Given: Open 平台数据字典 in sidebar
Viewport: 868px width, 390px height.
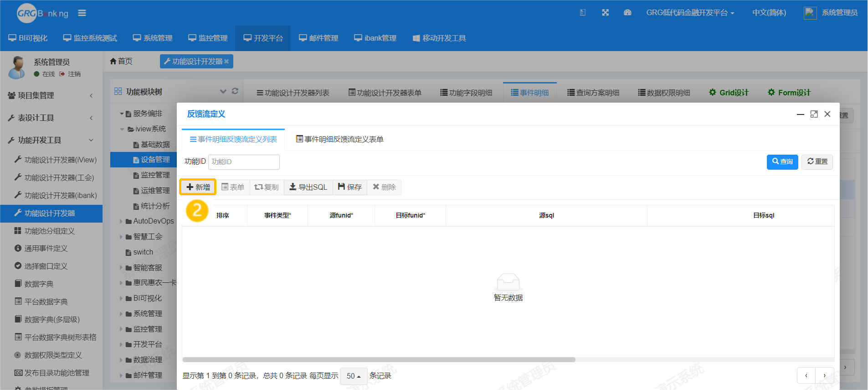Looking at the screenshot, I should tap(41, 302).
